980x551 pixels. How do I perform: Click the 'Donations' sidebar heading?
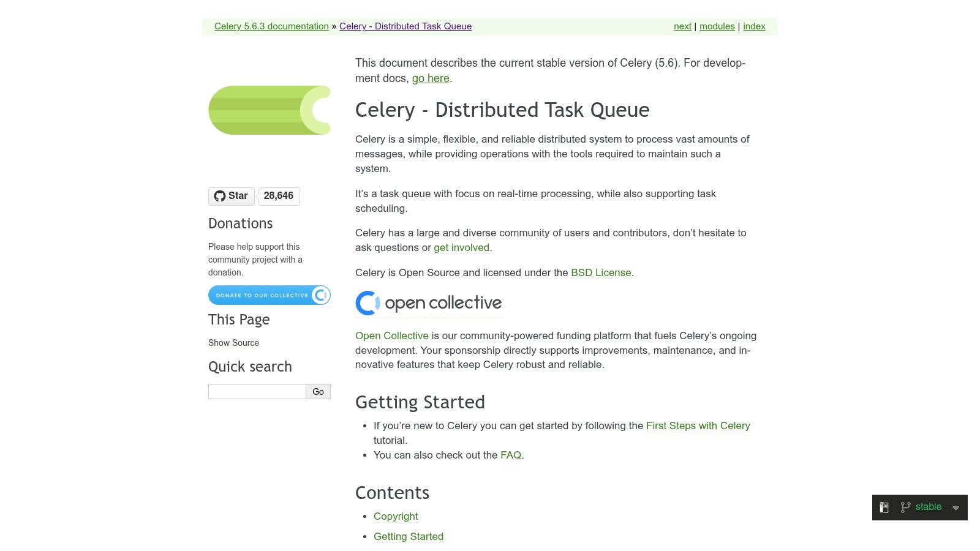240,223
